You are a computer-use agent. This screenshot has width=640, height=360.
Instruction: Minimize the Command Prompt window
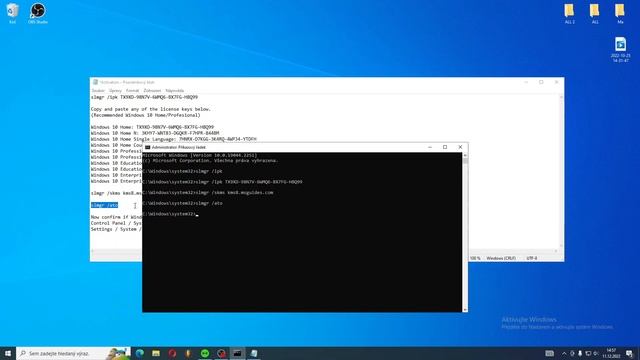click(430, 147)
